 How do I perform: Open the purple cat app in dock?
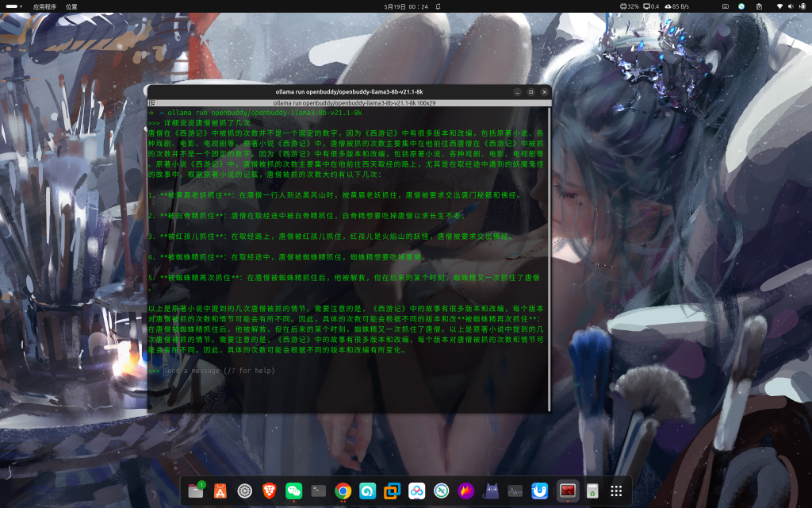[x=491, y=491]
